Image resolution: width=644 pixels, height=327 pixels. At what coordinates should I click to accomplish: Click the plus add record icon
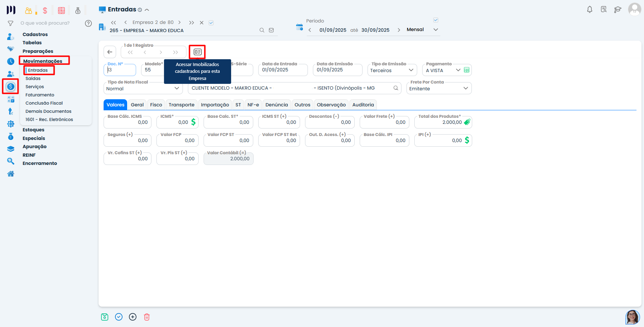[133, 317]
